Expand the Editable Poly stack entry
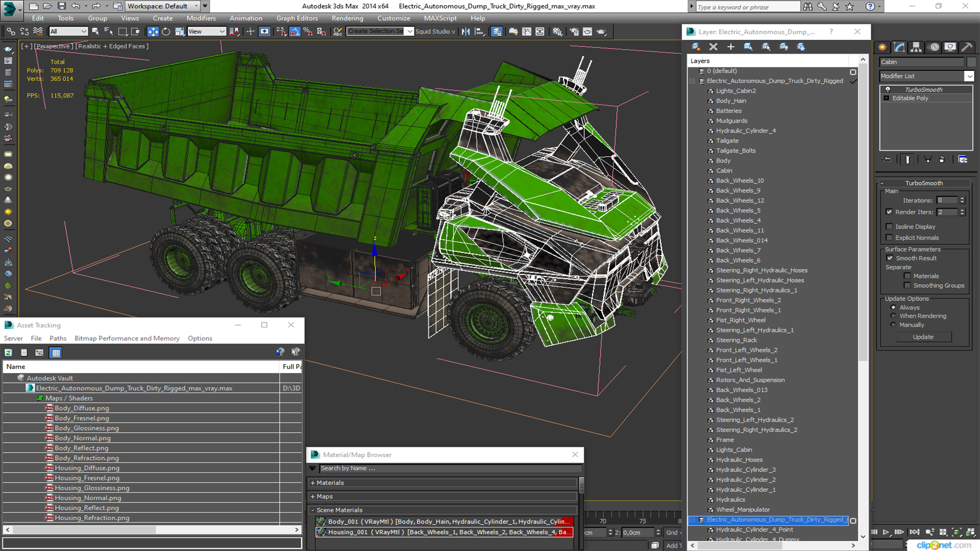The height and width of the screenshot is (551, 980). click(887, 98)
